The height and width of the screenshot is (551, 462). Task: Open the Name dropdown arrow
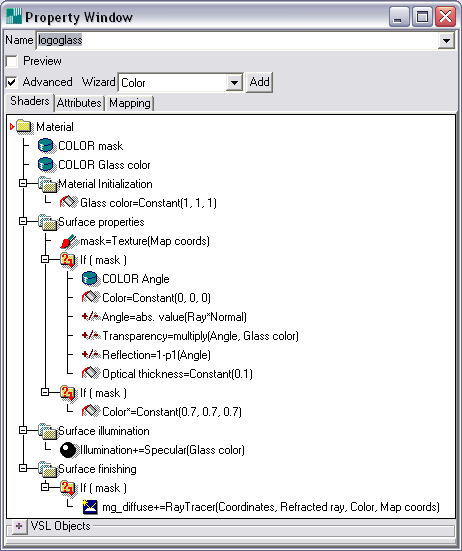[x=447, y=40]
